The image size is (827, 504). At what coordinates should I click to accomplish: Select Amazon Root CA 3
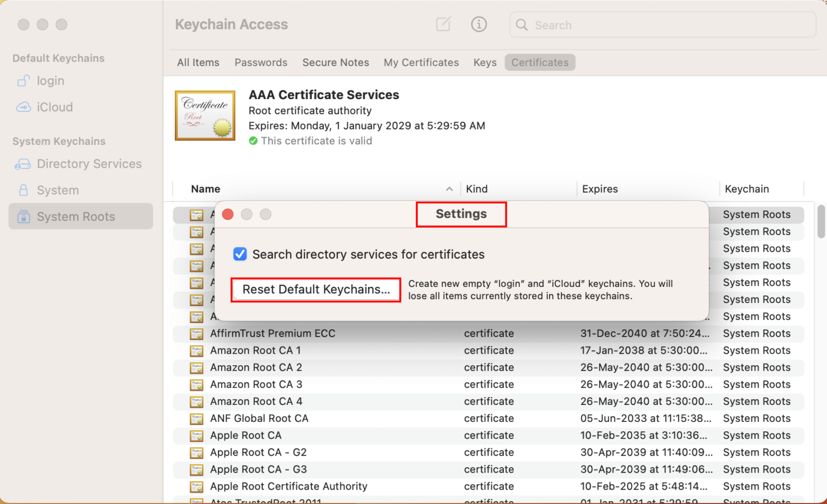[x=488, y=385]
